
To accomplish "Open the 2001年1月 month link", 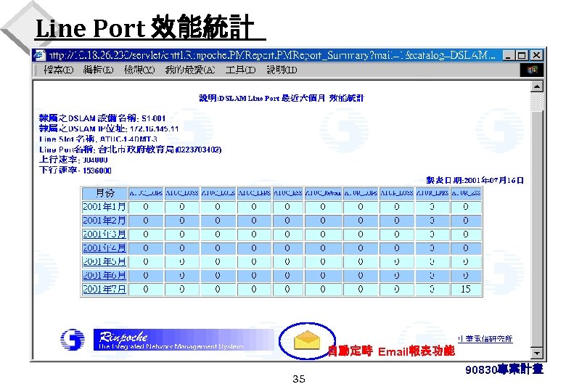I will click(x=104, y=207).
